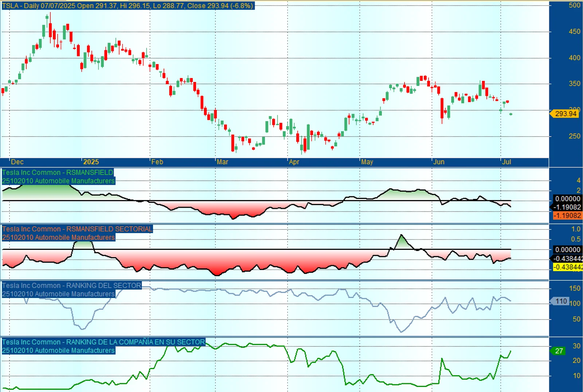Click the 2025 label on the date axis
The height and width of the screenshot is (392, 583).
coord(91,162)
